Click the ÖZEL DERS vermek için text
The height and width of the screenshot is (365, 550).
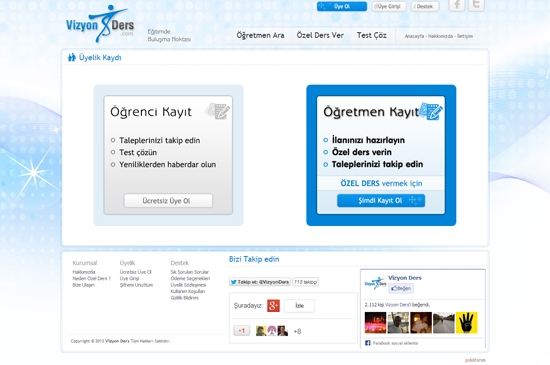(x=381, y=183)
